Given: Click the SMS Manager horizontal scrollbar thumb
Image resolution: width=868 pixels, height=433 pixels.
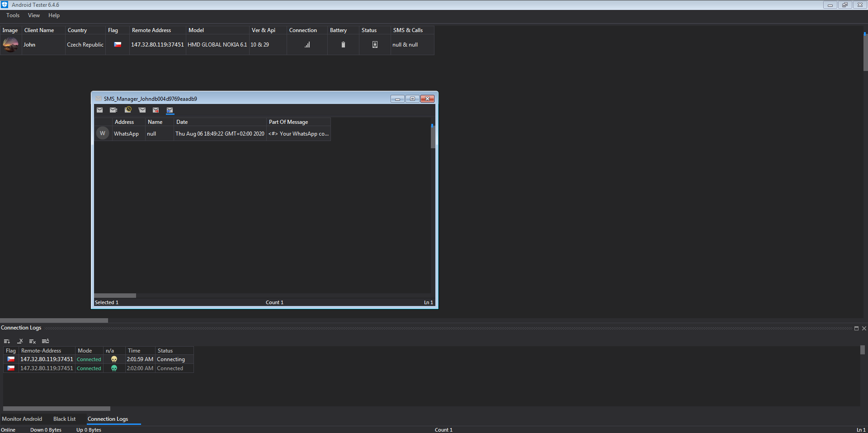Looking at the screenshot, I should (x=115, y=296).
